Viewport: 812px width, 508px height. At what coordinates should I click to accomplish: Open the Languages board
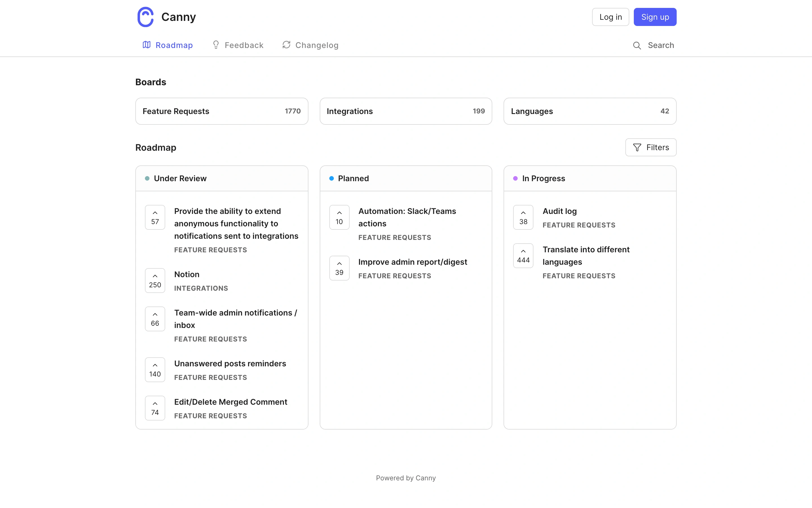pyautogui.click(x=590, y=111)
